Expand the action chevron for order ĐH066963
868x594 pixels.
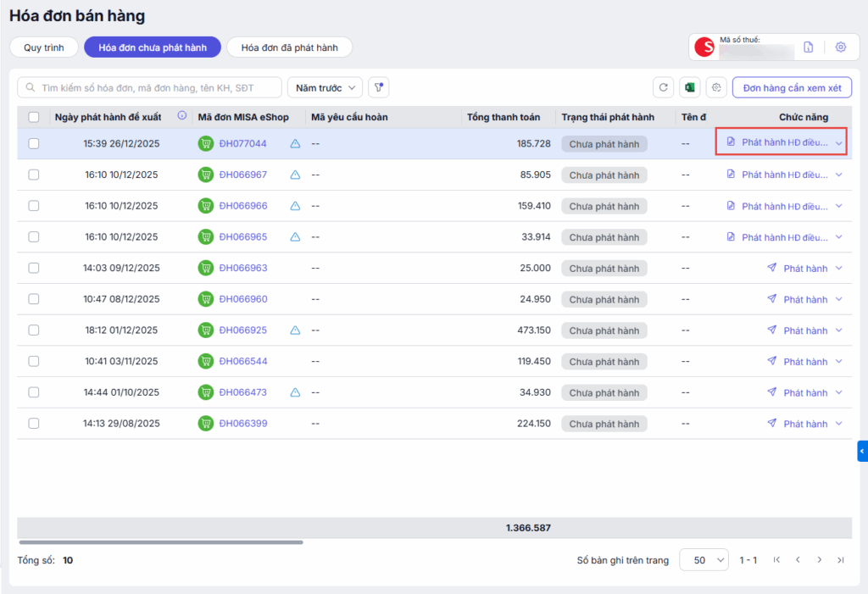click(x=839, y=269)
